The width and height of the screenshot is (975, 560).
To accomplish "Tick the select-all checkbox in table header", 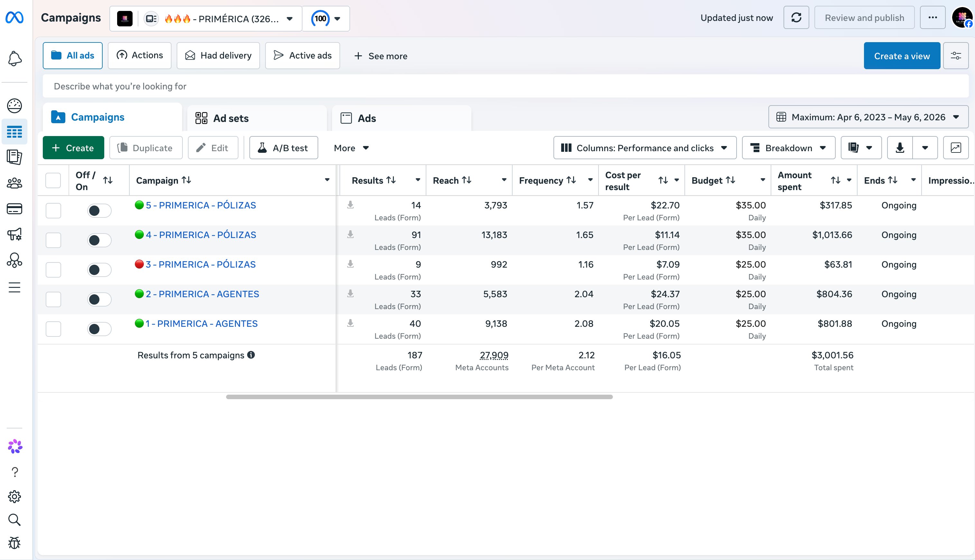I will click(x=53, y=180).
